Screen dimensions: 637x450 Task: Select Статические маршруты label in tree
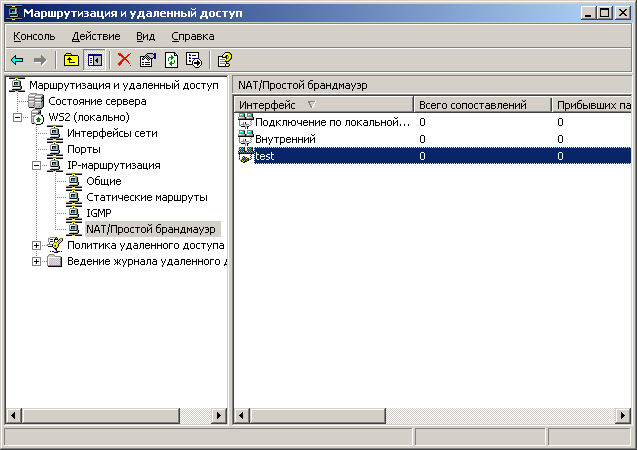click(147, 197)
